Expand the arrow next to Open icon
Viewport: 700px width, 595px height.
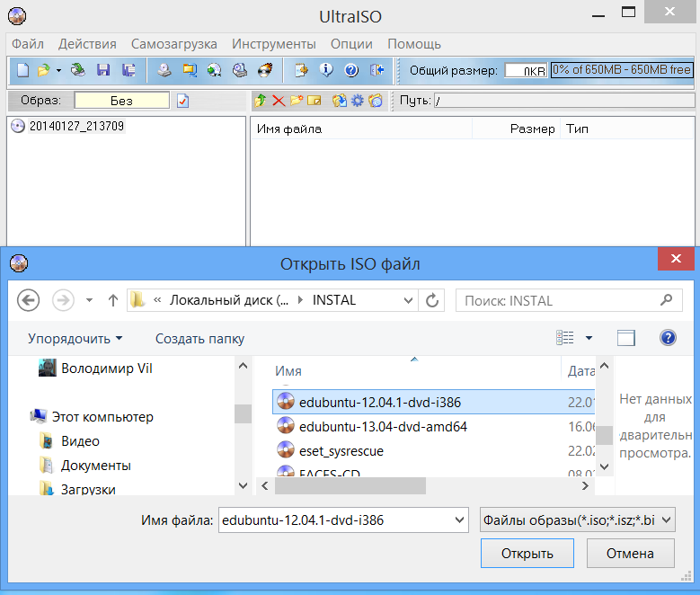click(x=58, y=70)
